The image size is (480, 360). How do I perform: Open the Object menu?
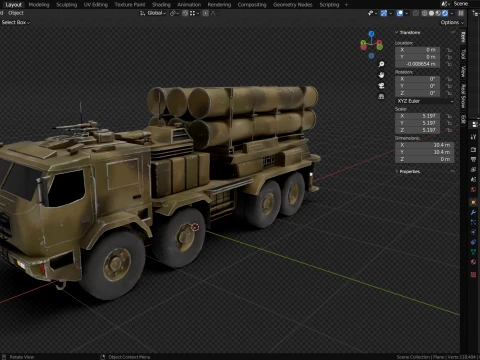(x=16, y=13)
